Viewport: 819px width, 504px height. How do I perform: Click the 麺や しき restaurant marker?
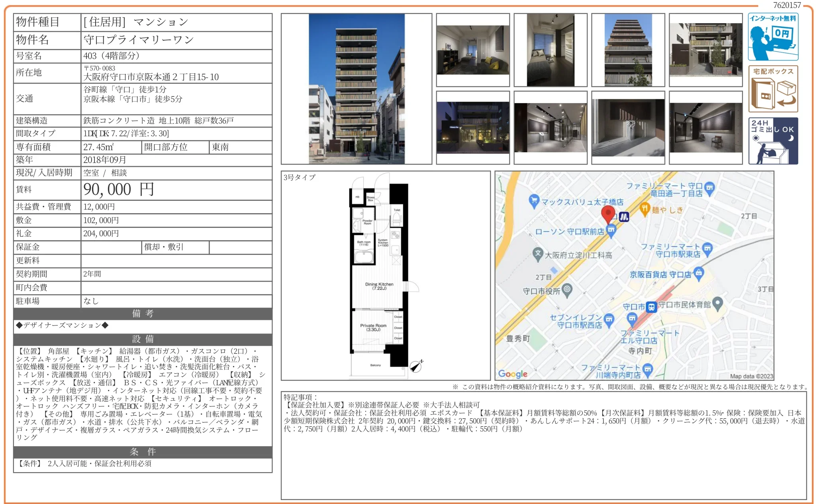click(x=645, y=208)
